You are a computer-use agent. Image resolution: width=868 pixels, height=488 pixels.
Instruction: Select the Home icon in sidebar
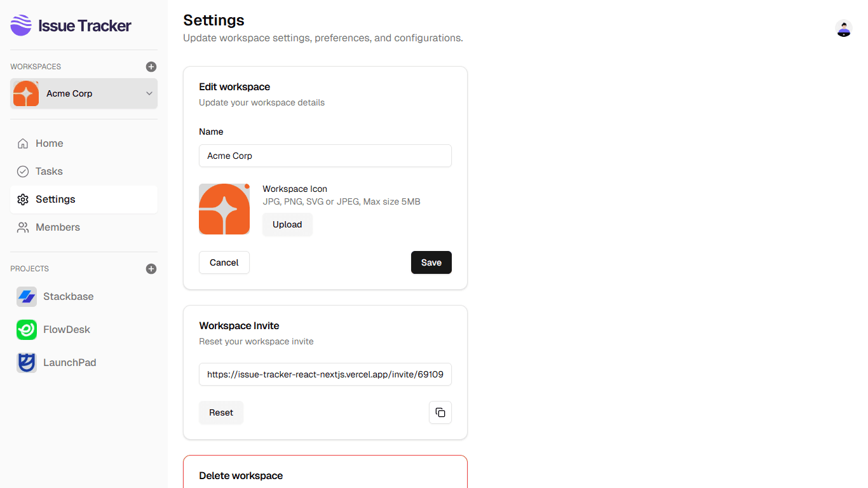[23, 143]
